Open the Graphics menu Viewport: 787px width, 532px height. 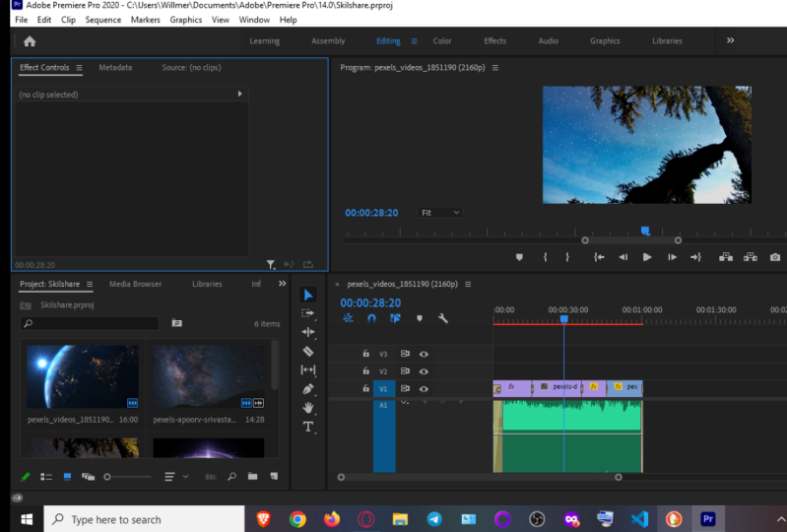coord(186,20)
